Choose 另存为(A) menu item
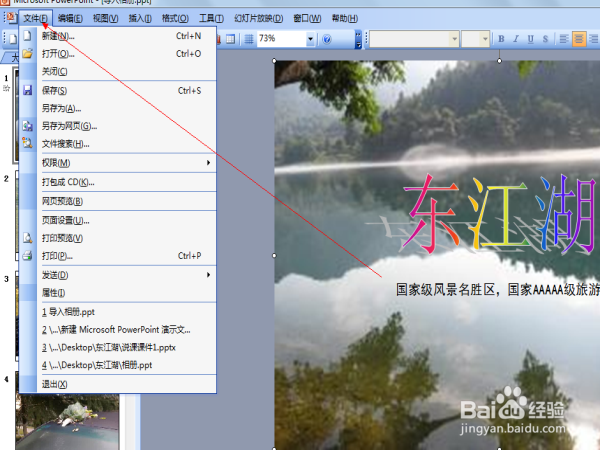600x450 pixels. pyautogui.click(x=119, y=109)
